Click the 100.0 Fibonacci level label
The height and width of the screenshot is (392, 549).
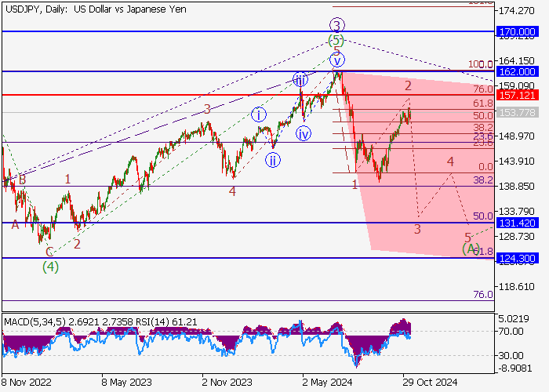coord(481,64)
